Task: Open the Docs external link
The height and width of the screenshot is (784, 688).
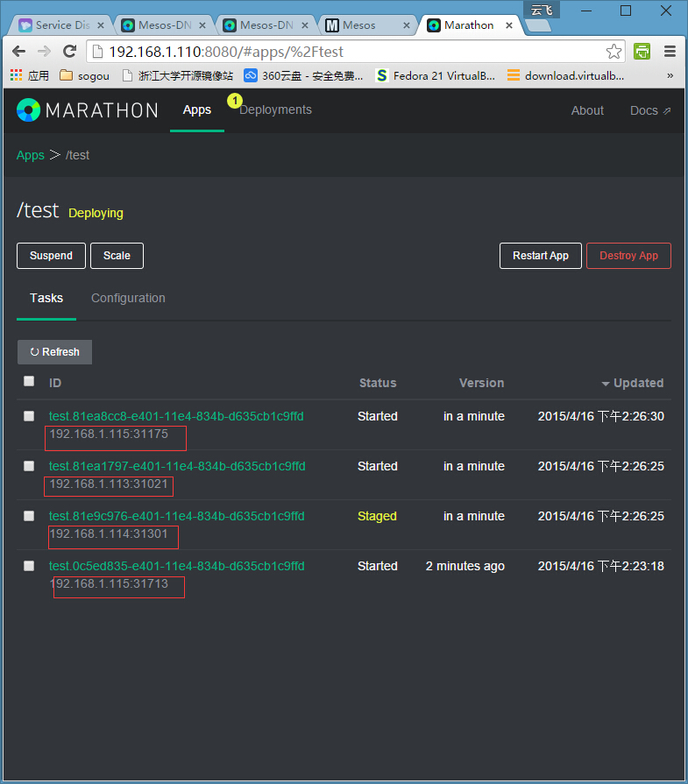Action: pyautogui.click(x=650, y=110)
